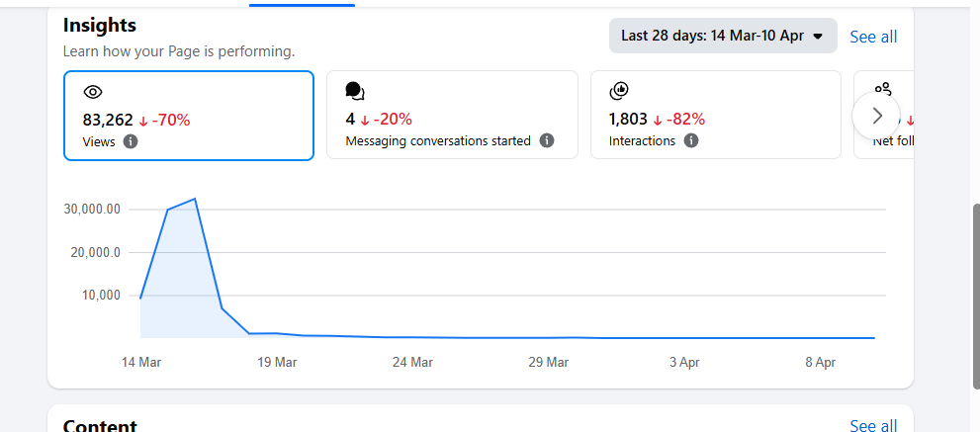Open See all link for Content
Screen dimensions: 980x432
(x=873, y=425)
